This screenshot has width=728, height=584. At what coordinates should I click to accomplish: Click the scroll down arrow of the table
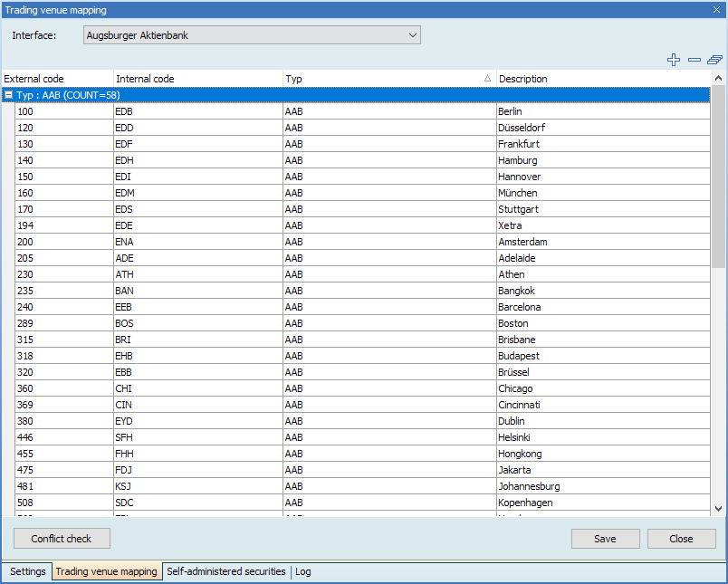(719, 510)
